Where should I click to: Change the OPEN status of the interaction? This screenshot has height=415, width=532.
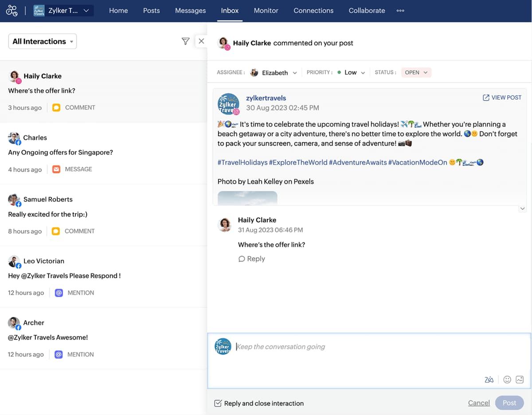(x=416, y=72)
